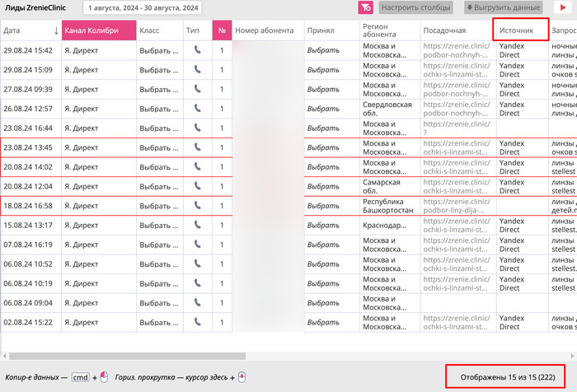Open Класс dropdown for 29.08.24 15:42 lead
Image resolution: width=577 pixels, height=392 pixels.
pos(159,50)
